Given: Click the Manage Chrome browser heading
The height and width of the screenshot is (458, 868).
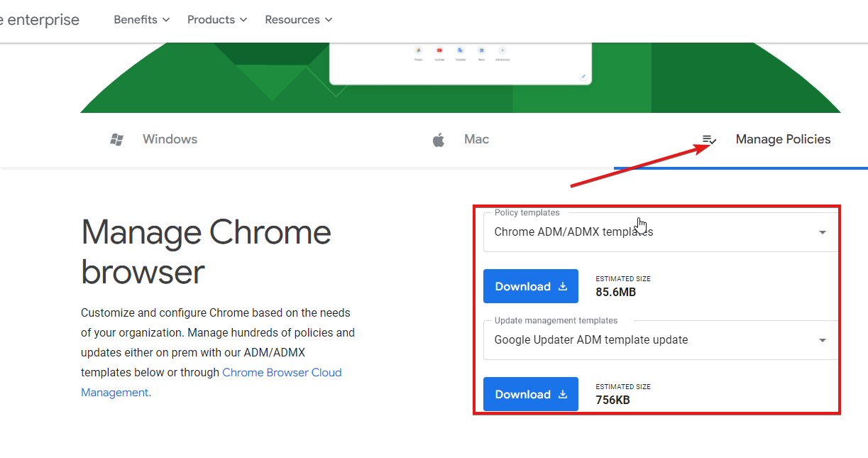Looking at the screenshot, I should click(207, 251).
